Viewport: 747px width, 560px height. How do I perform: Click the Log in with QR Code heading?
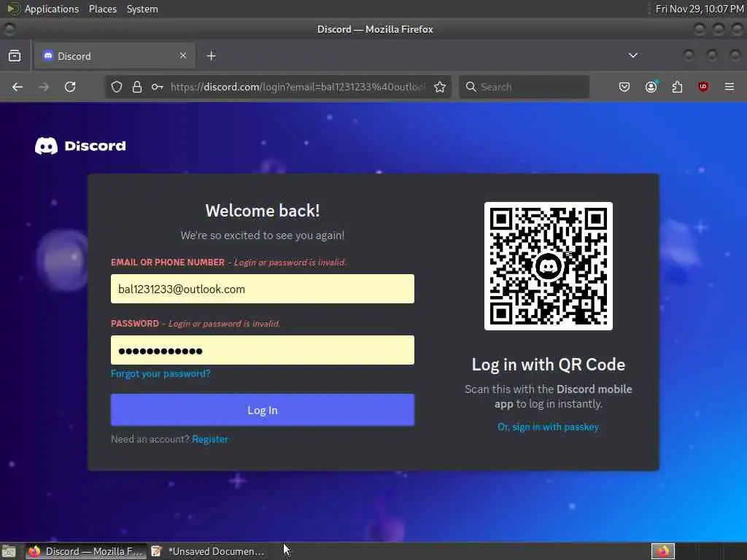[549, 365]
